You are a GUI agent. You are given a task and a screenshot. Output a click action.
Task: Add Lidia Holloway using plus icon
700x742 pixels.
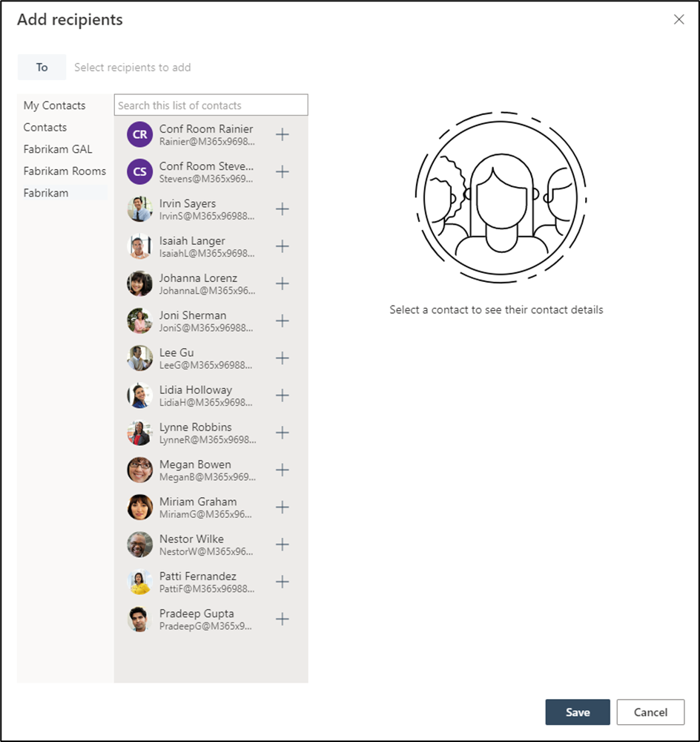[x=283, y=395]
